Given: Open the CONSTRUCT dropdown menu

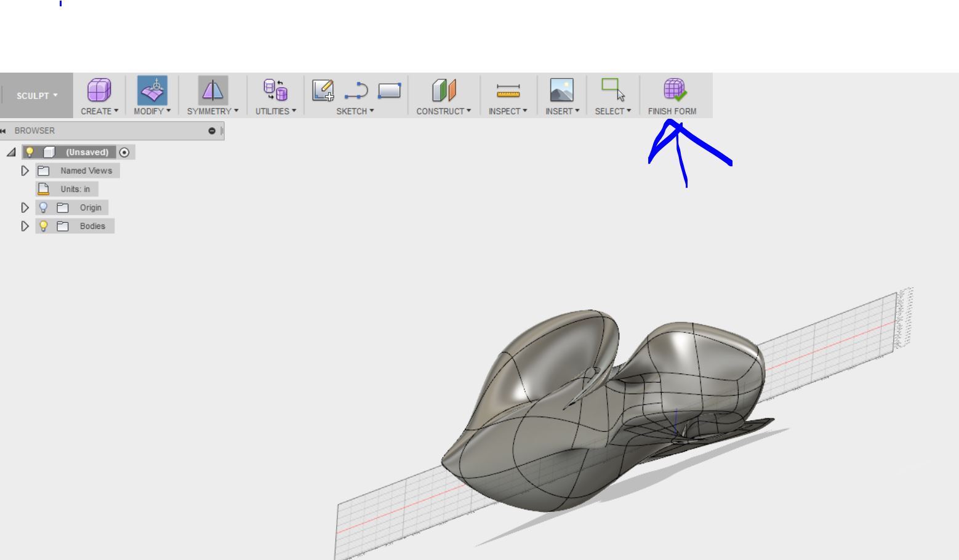Looking at the screenshot, I should point(444,111).
